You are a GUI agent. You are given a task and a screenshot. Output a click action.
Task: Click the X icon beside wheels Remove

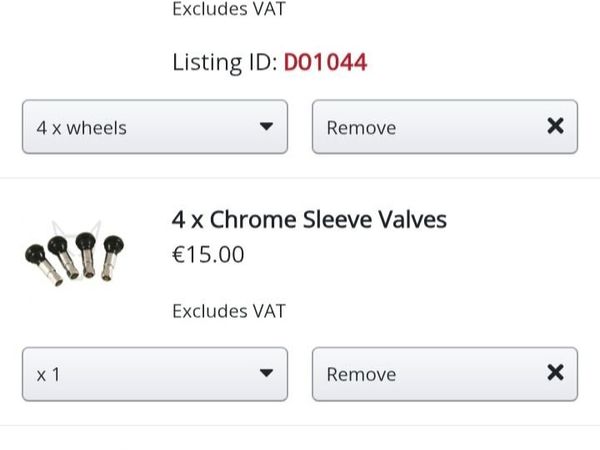555,126
